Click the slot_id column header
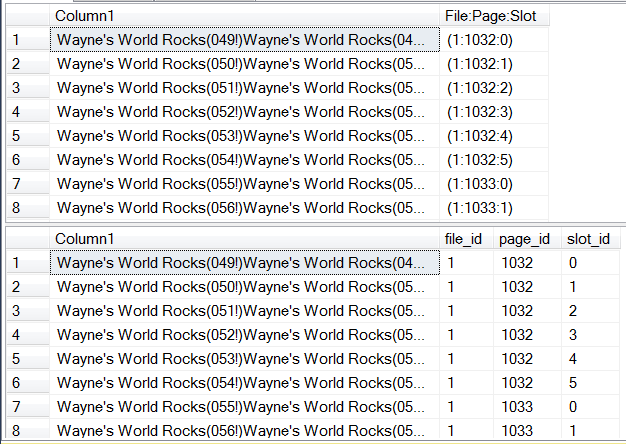Image resolution: width=626 pixels, height=444 pixels. click(590, 239)
